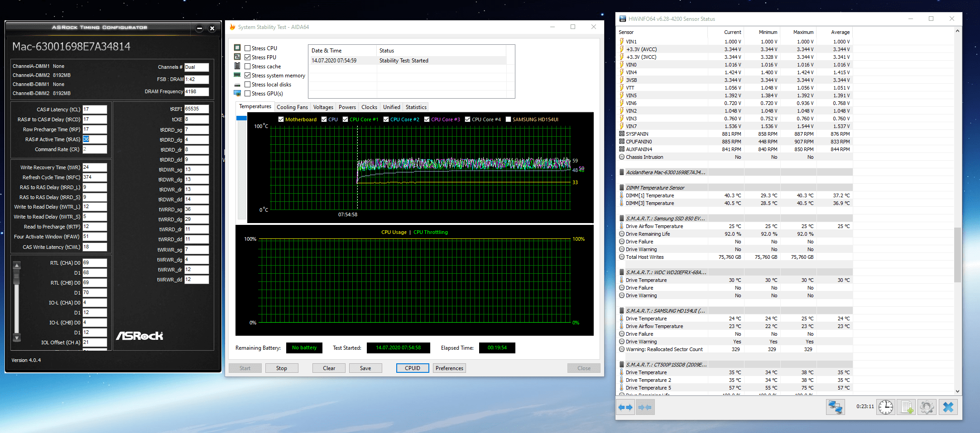Open the Statistics tab
980x433 pixels.
pyautogui.click(x=416, y=107)
